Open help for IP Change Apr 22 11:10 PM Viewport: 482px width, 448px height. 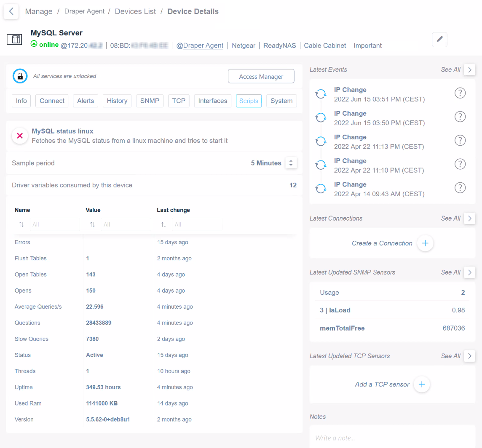[x=460, y=164]
